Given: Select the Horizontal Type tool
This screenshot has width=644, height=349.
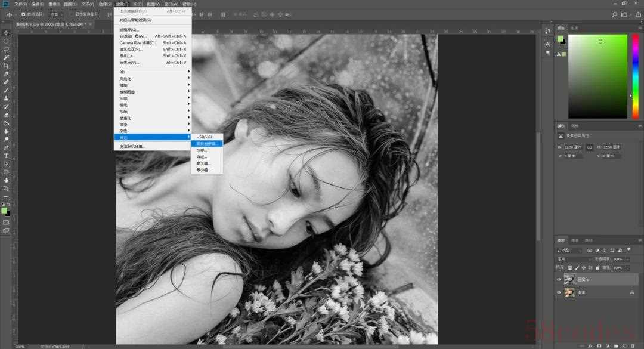Looking at the screenshot, I should tap(6, 156).
